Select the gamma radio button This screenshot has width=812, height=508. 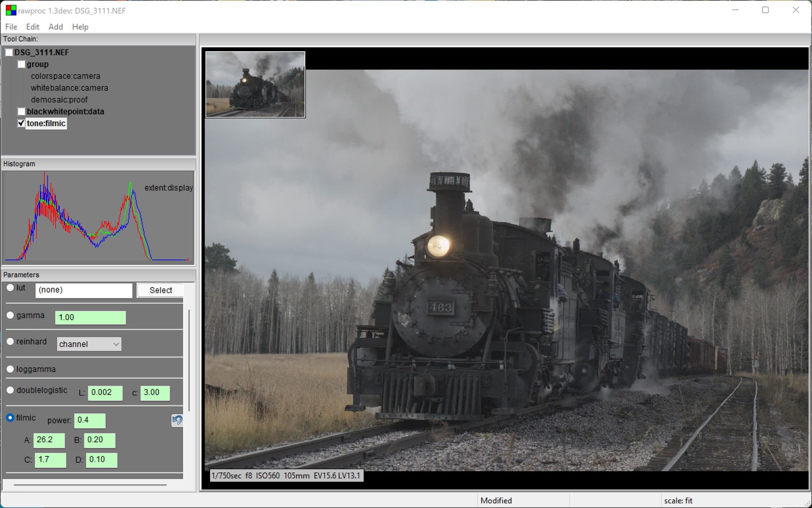tap(11, 315)
